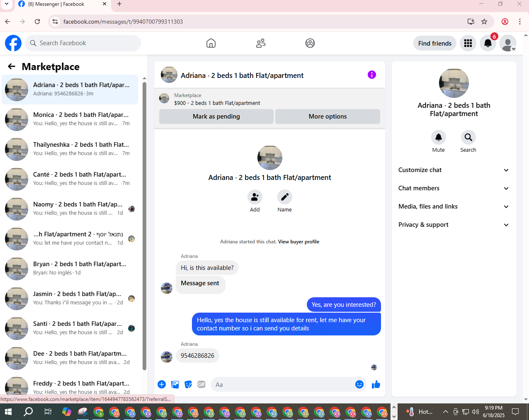Edit the chat name pencil icon

285,197
